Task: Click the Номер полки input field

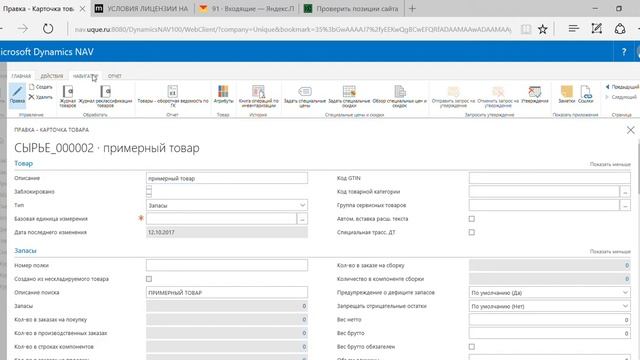Action: [227, 265]
